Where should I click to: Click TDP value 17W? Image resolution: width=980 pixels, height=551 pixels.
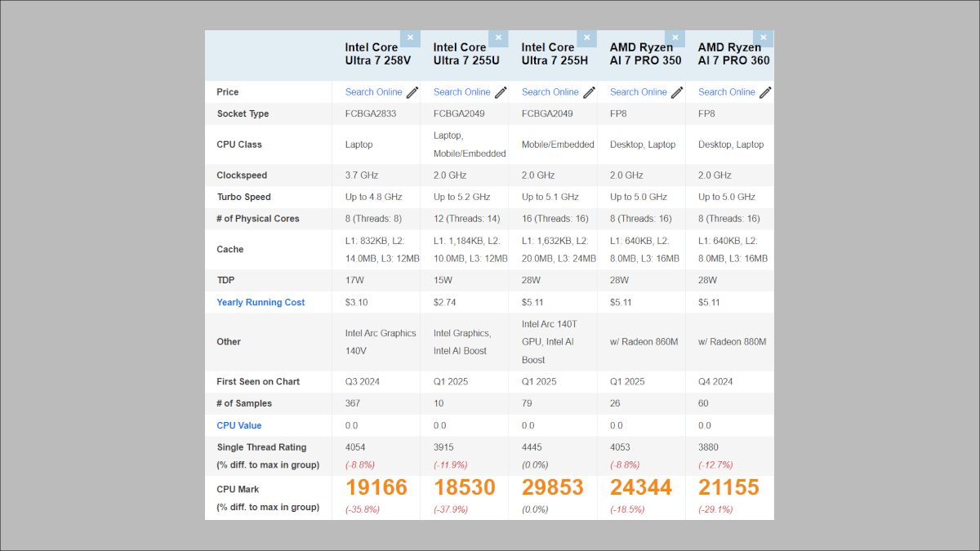tap(354, 280)
